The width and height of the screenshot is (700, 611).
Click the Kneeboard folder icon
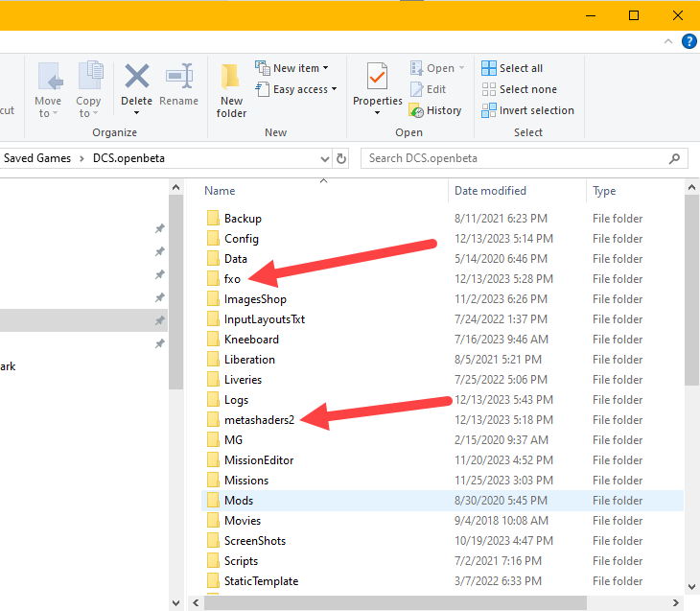point(214,339)
